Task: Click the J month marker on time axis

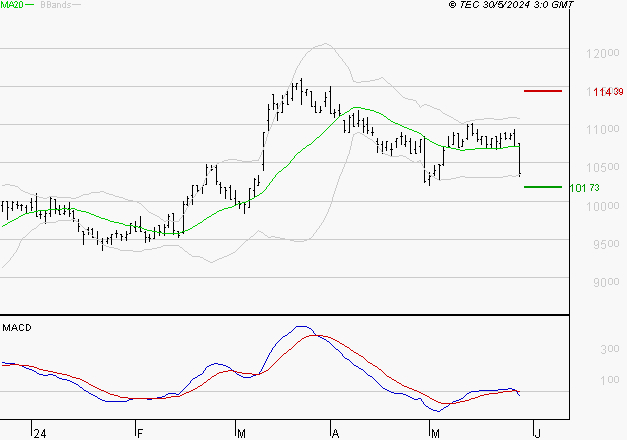Action: [x=538, y=434]
